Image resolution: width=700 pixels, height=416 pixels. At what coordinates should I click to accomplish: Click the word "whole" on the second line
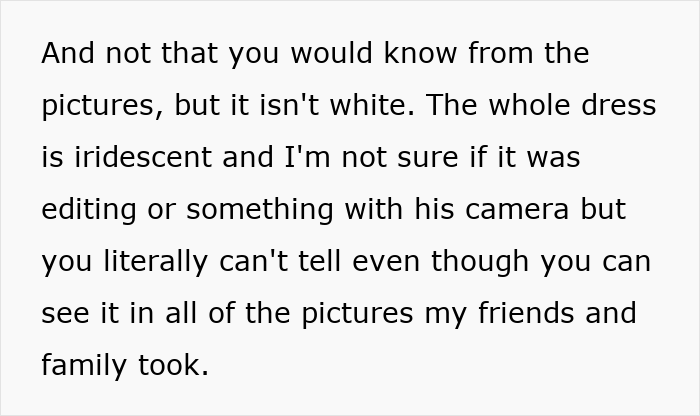(x=529, y=105)
